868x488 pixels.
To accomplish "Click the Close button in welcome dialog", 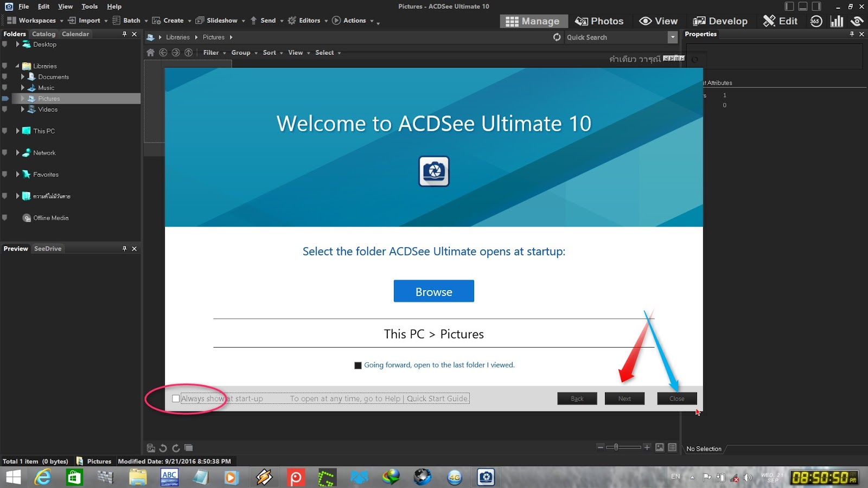I will (x=677, y=399).
